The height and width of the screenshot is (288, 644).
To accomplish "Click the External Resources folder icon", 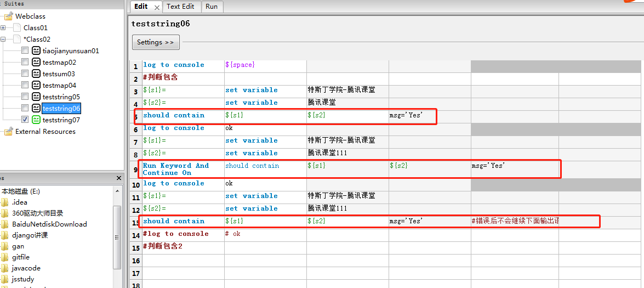I will point(8,132).
